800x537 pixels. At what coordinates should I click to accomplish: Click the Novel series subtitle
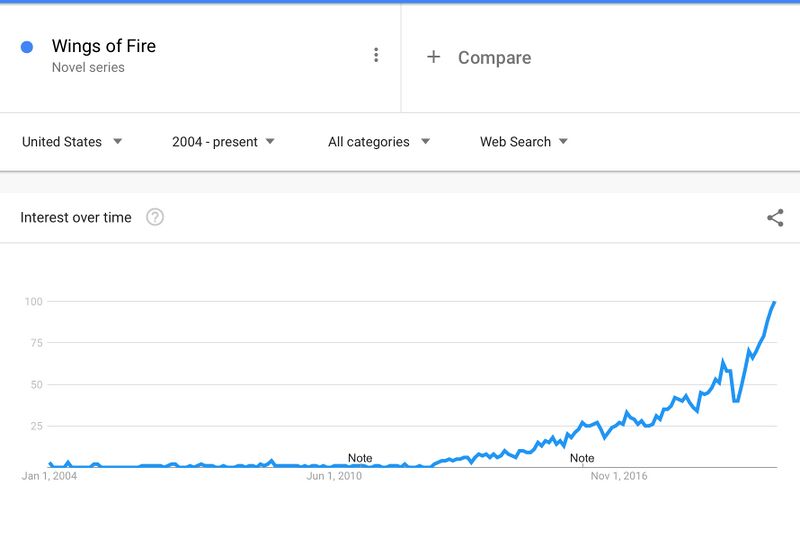pos(88,68)
